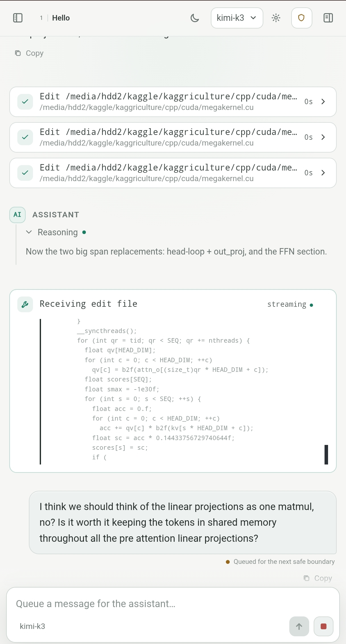Click the __syncthreads(); code line
The height and width of the screenshot is (644, 346).
(107, 331)
